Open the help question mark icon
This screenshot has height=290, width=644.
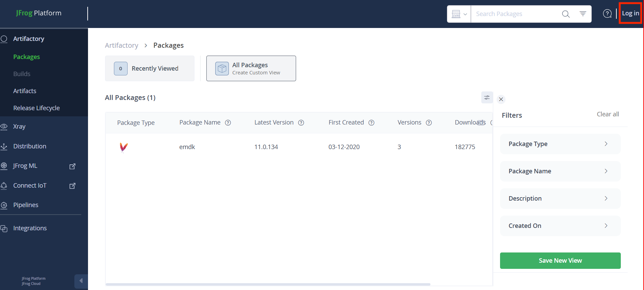(607, 14)
